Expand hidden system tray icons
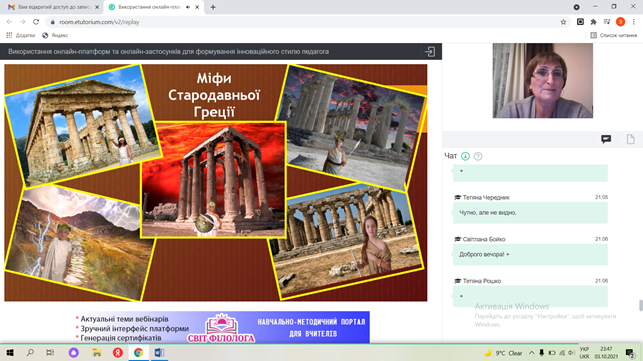643x361 pixels. (x=531, y=353)
